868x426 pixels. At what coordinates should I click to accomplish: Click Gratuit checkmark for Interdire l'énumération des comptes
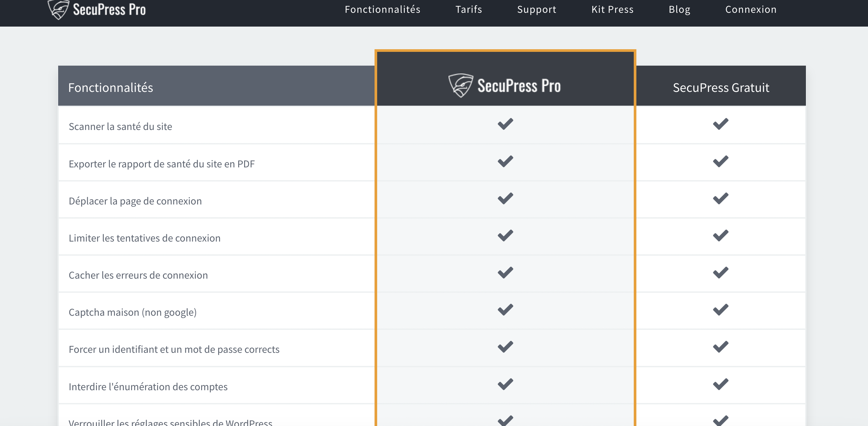click(721, 384)
